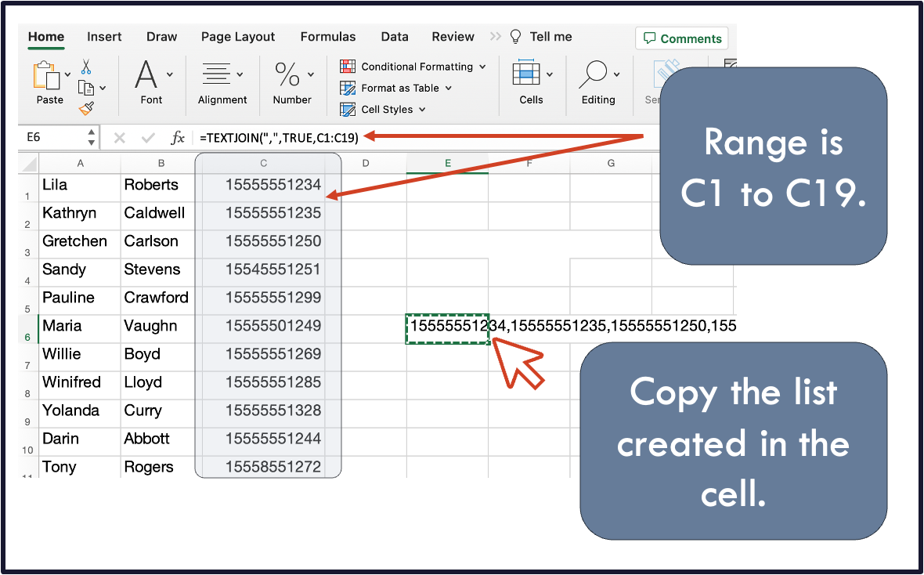Click the Cell Styles icon
Viewport: 924px width, 575px height.
coord(347,109)
